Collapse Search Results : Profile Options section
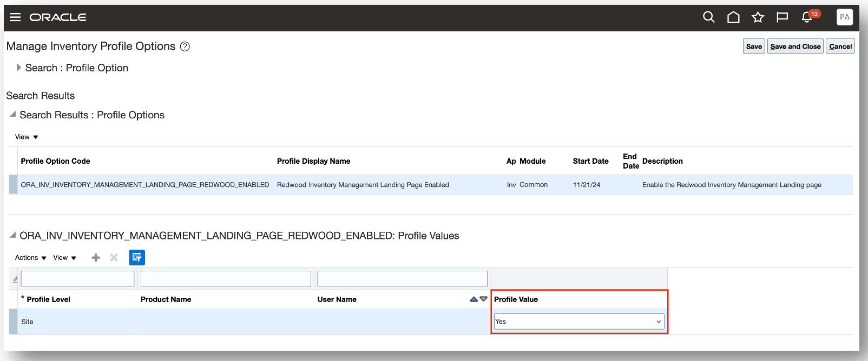This screenshot has width=868, height=361. click(x=13, y=114)
